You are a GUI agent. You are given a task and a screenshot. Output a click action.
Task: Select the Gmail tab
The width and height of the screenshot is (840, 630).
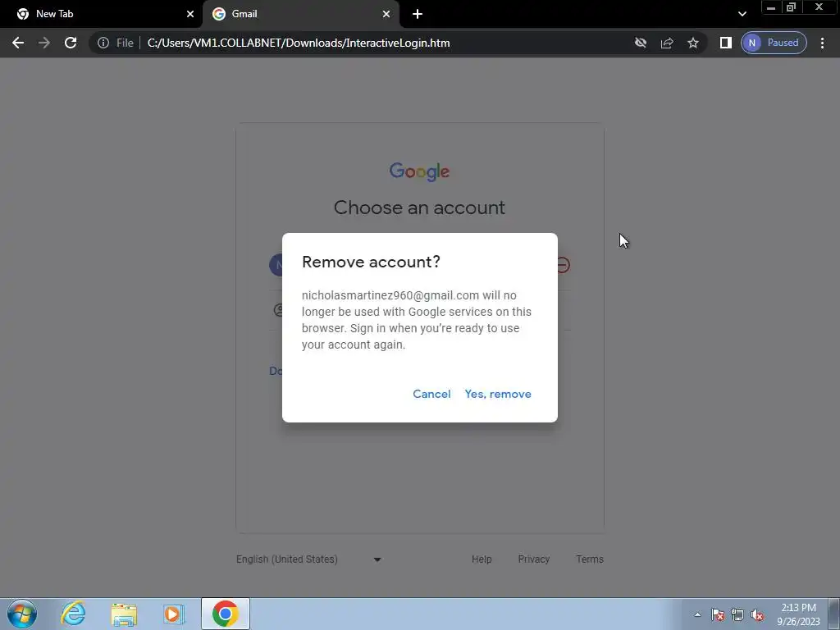(300, 14)
